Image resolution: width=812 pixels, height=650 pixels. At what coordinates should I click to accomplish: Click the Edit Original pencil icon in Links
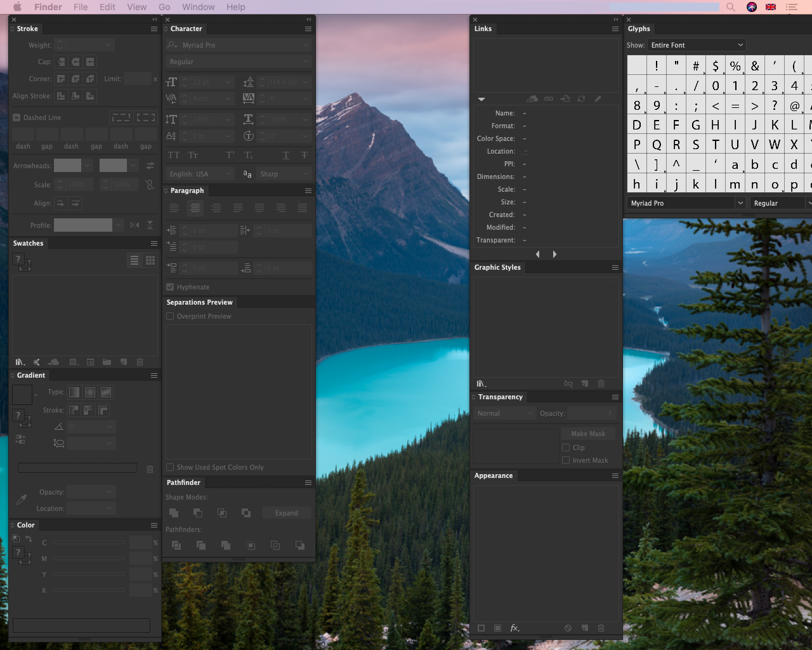pyautogui.click(x=597, y=98)
